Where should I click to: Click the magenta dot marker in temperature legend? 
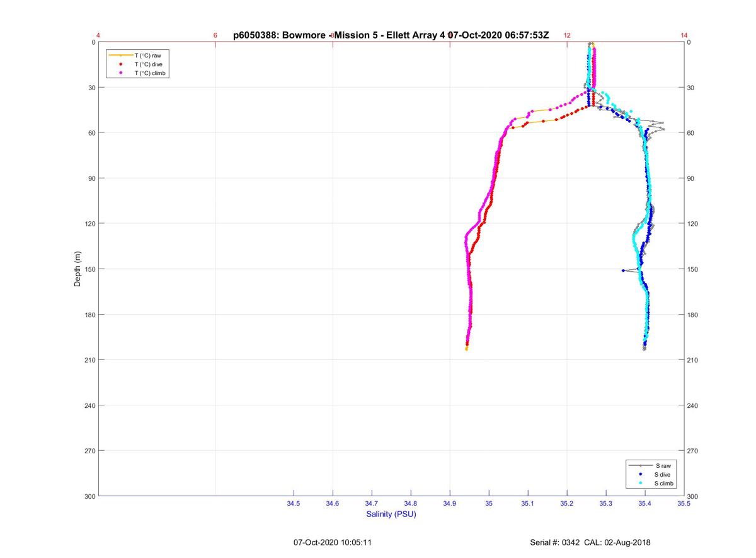point(120,73)
